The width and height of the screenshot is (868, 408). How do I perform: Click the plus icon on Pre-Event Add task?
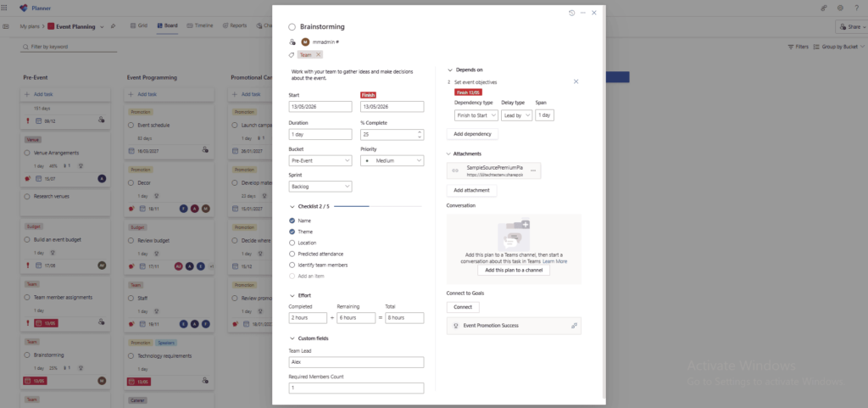tap(27, 95)
